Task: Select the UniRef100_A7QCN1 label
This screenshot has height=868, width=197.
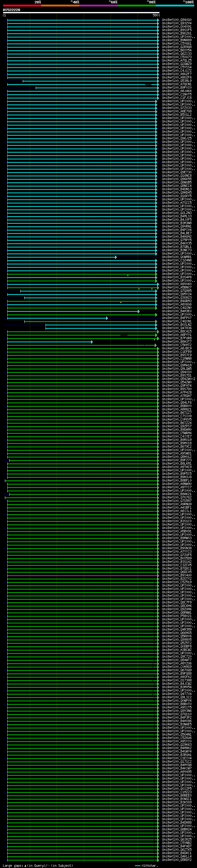Action: (176, 85)
